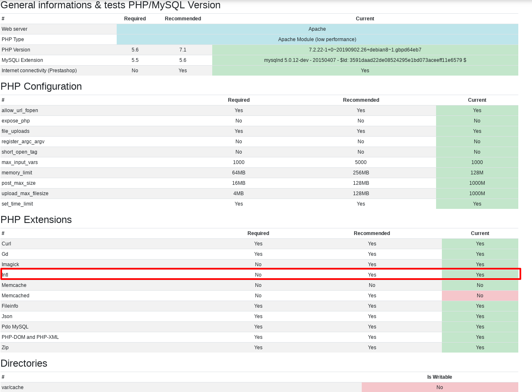
Task: Click the Internet connectivity Yes cell
Action: click(x=365, y=70)
